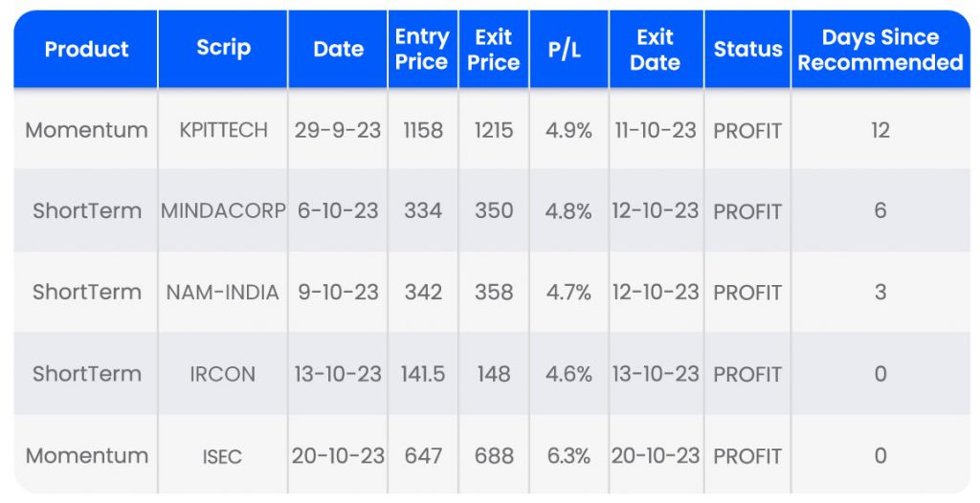Click the 29-9-23 date cell

(x=338, y=130)
